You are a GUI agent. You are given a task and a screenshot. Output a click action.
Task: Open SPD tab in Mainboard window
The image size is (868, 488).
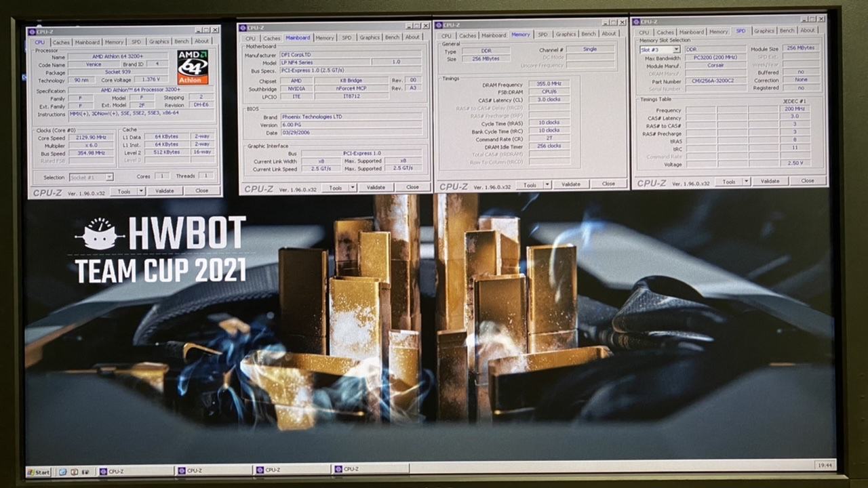[347, 38]
